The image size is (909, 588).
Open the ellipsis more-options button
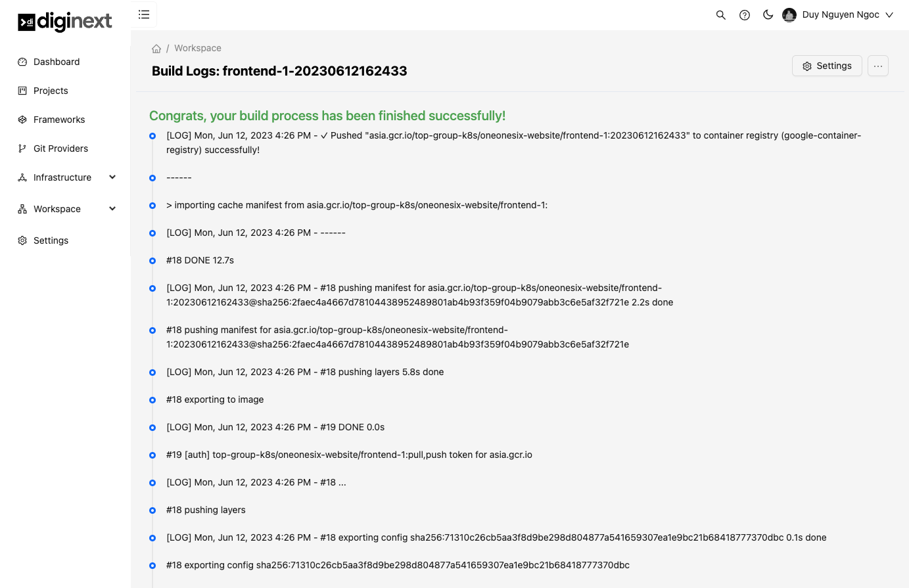(x=877, y=65)
